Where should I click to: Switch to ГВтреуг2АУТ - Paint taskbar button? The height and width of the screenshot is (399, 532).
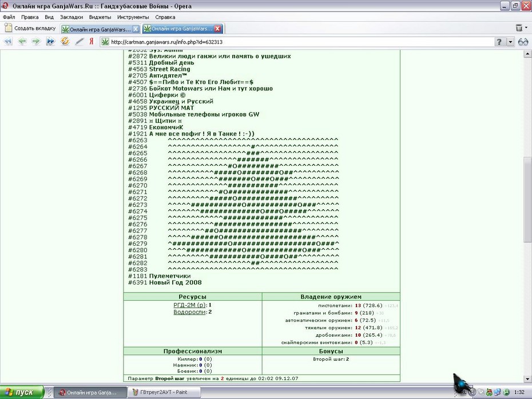(164, 392)
